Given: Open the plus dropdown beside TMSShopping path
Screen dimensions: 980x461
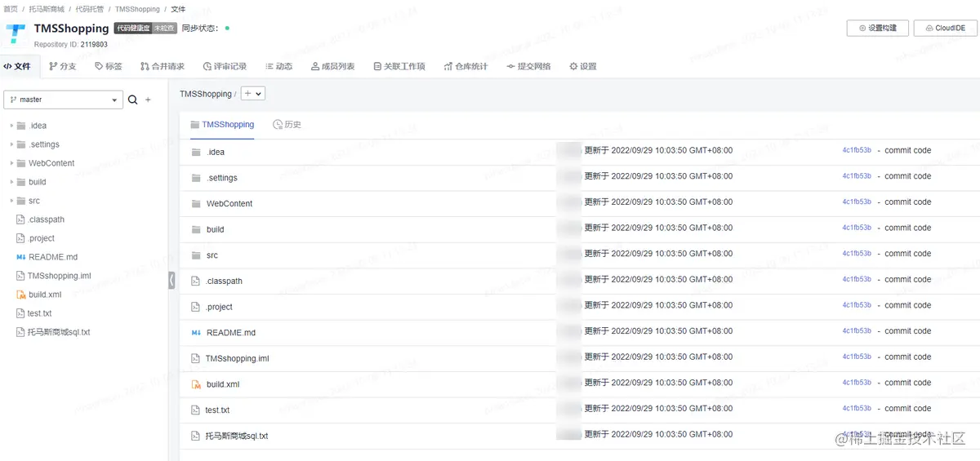Looking at the screenshot, I should click(x=253, y=94).
